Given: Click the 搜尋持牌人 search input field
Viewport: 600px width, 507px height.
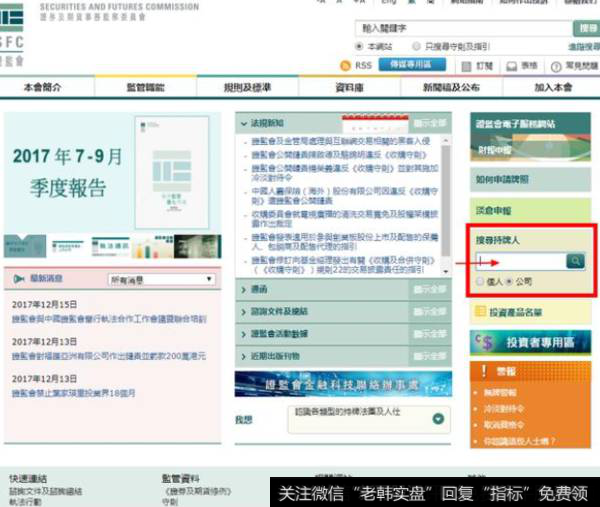Looking at the screenshot, I should tap(521, 261).
